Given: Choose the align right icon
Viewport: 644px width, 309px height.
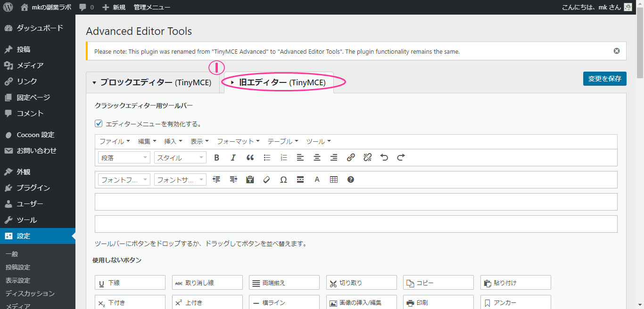Looking at the screenshot, I should tap(334, 158).
